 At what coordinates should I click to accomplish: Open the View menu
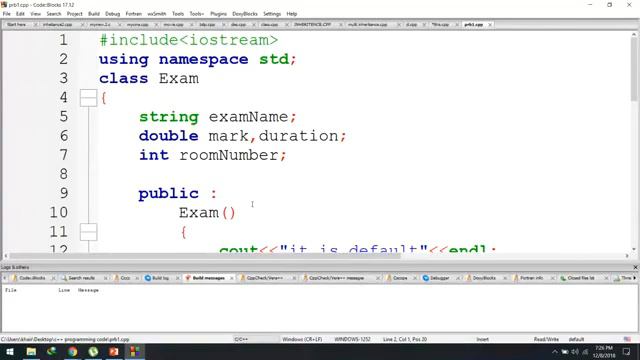click(x=36, y=14)
